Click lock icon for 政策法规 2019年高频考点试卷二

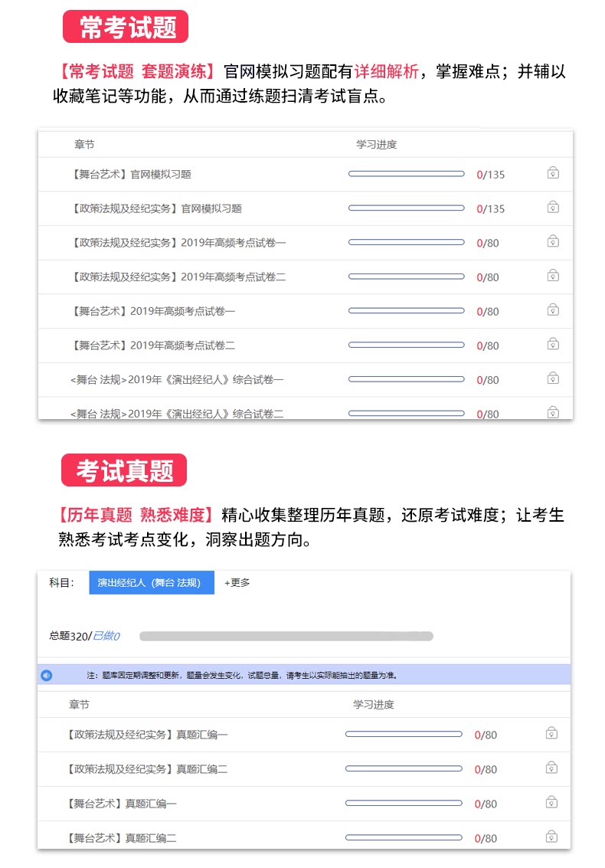point(552,276)
